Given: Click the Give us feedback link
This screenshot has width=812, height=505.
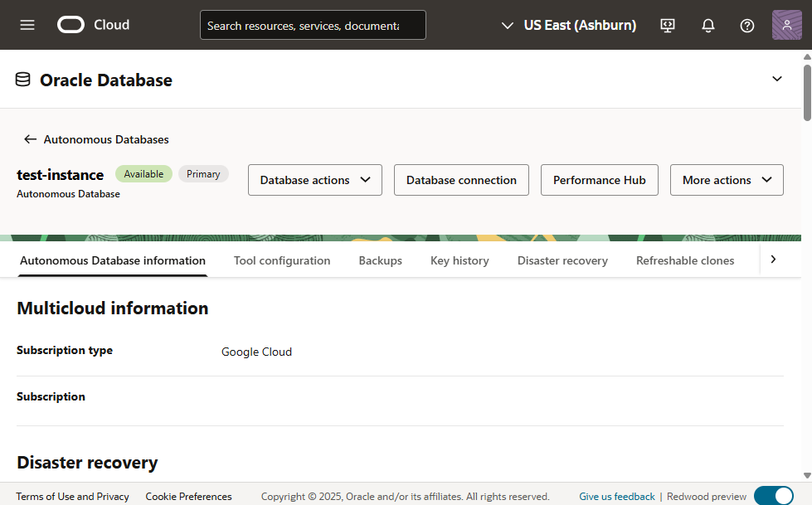Looking at the screenshot, I should [616, 497].
